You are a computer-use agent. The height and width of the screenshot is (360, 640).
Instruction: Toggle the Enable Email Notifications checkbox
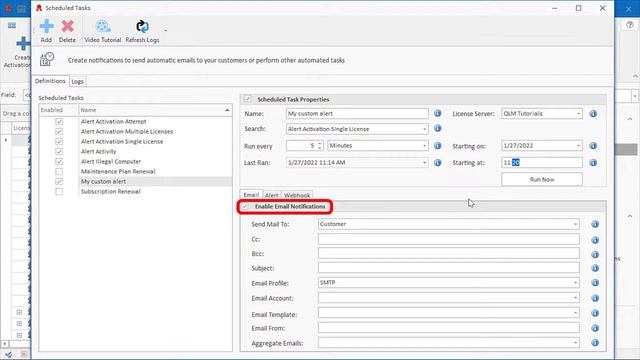coord(245,207)
